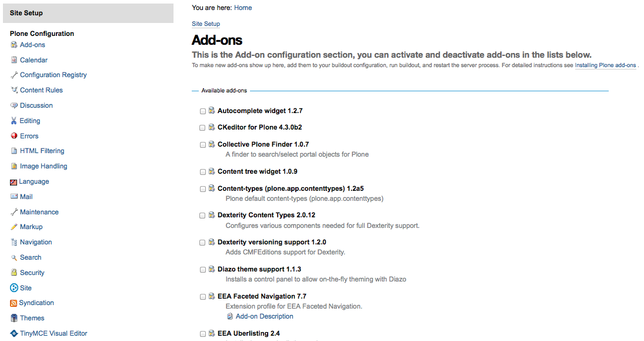The image size is (644, 341).
Task: Click the TinyMCE Visual Editor diamond icon
Action: 14,333
